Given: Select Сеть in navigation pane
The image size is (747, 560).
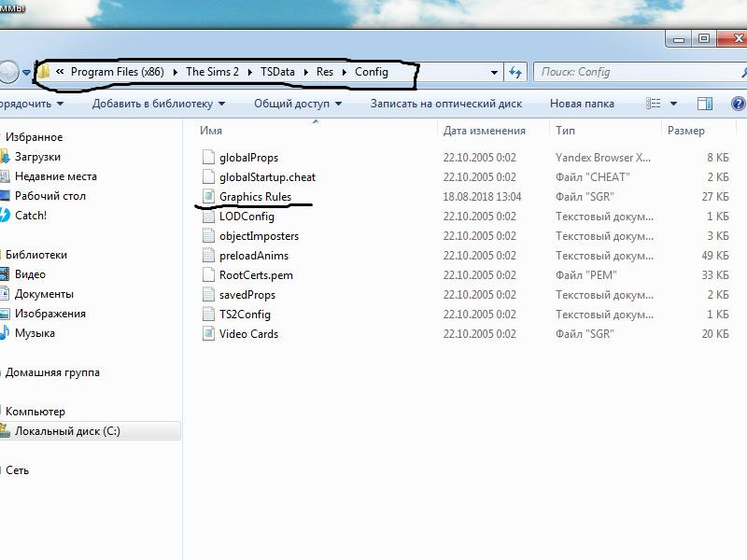Looking at the screenshot, I should point(17,470).
